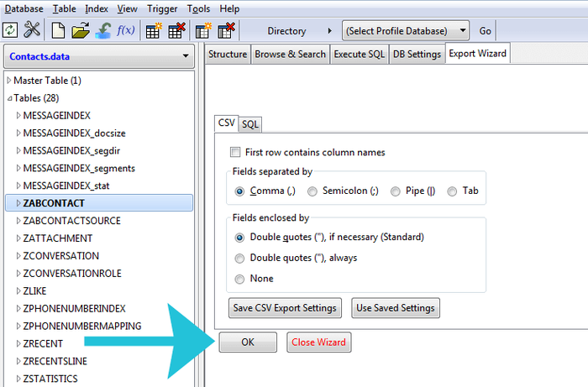Select the Export Wizard tab
The height and width of the screenshot is (387, 588).
tap(477, 54)
